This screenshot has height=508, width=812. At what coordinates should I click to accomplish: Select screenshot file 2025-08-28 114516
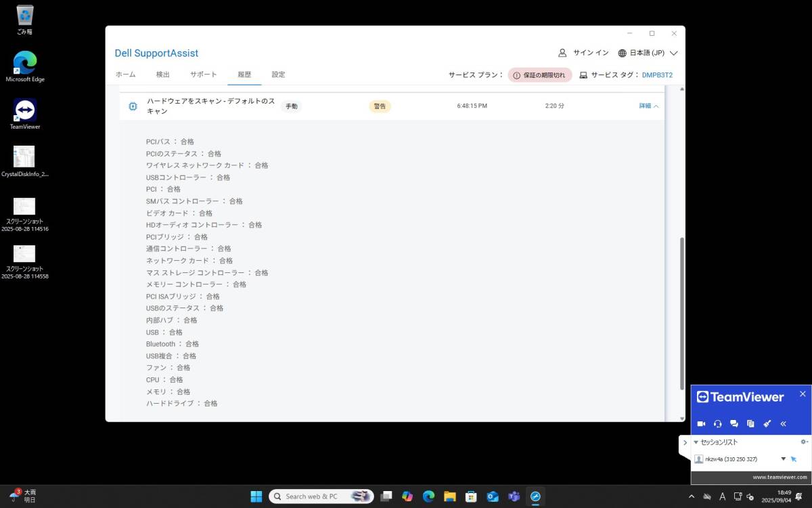pyautogui.click(x=24, y=215)
